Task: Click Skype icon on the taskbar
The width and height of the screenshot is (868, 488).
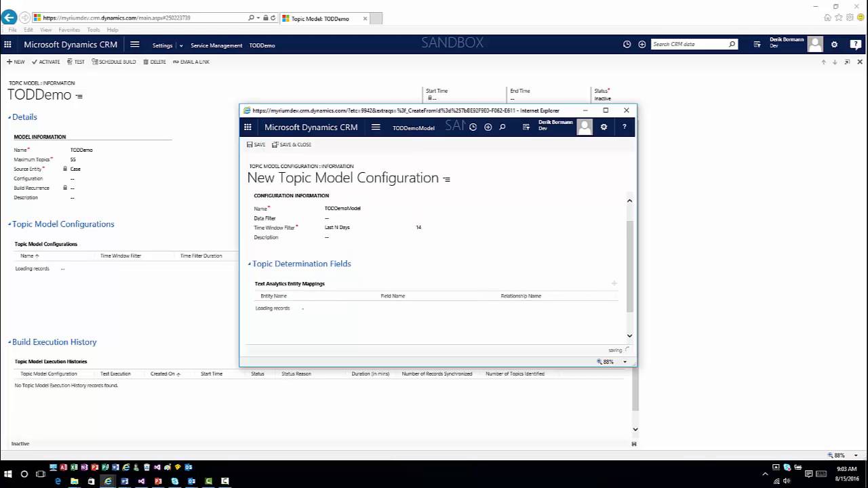Action: pos(175,481)
